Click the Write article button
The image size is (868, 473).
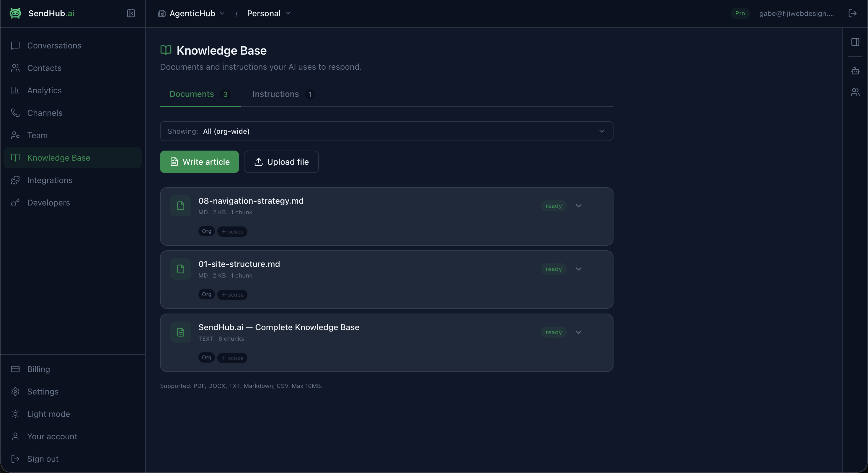click(200, 162)
